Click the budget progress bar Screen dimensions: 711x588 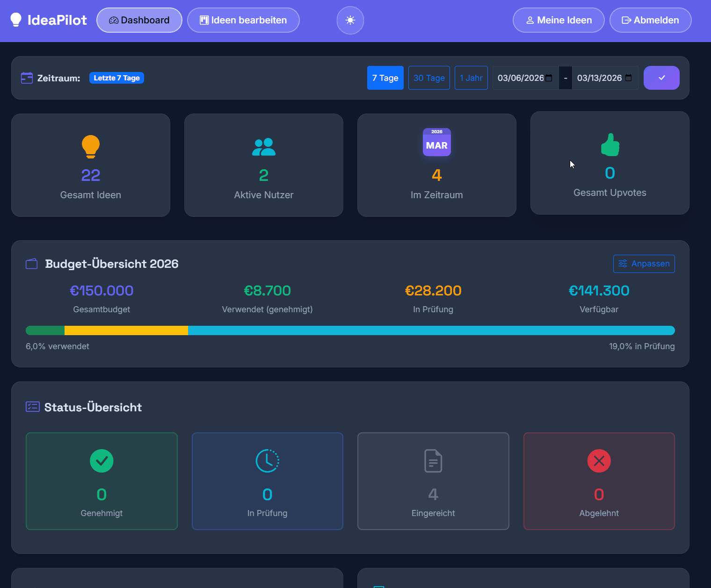click(x=350, y=330)
